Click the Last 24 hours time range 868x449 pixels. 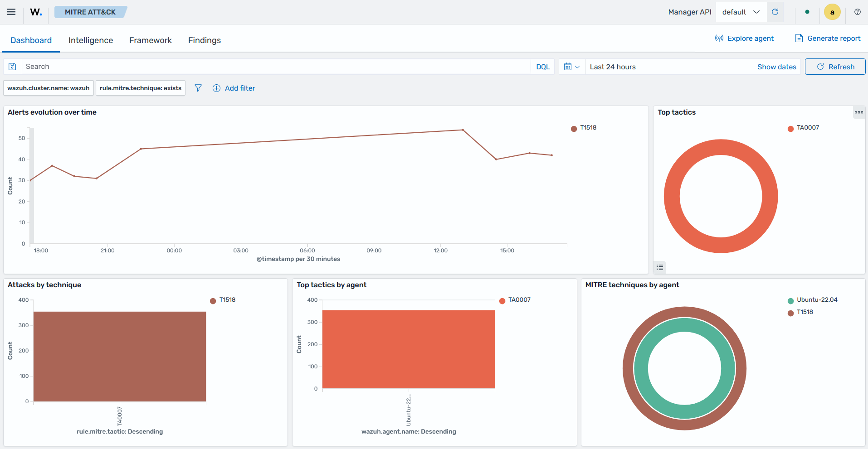[613, 67]
